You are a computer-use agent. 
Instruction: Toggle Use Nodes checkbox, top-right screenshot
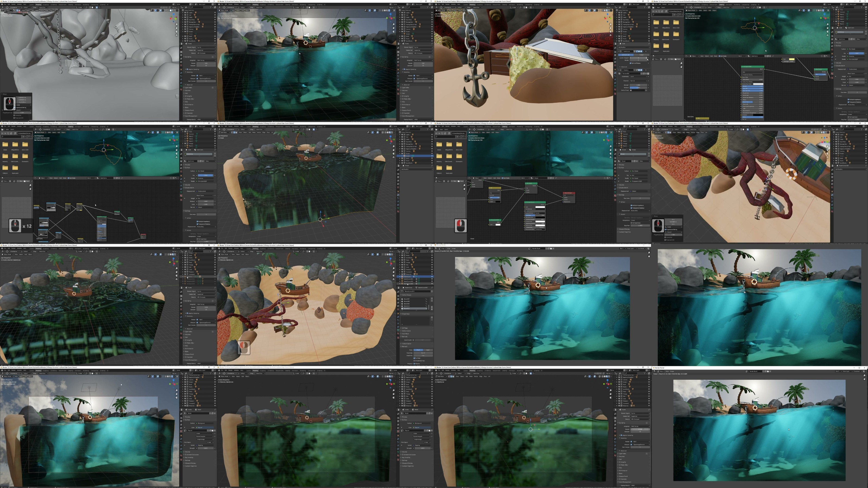click(719, 56)
